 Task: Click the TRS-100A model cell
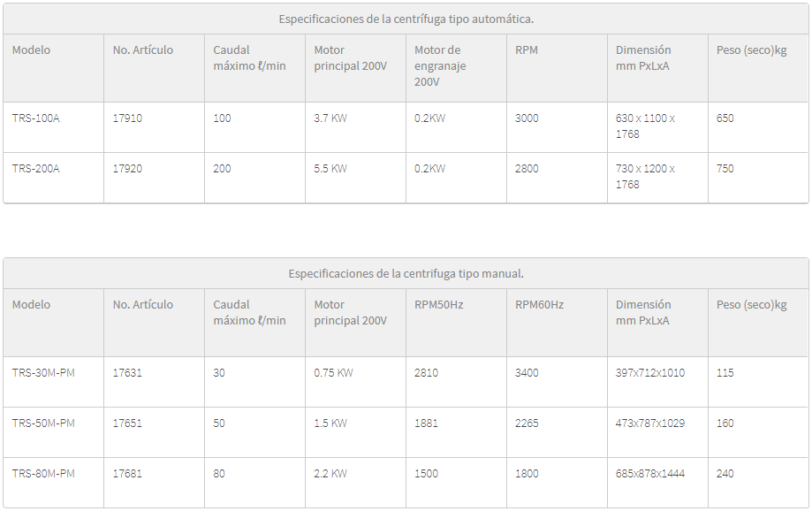point(36,118)
